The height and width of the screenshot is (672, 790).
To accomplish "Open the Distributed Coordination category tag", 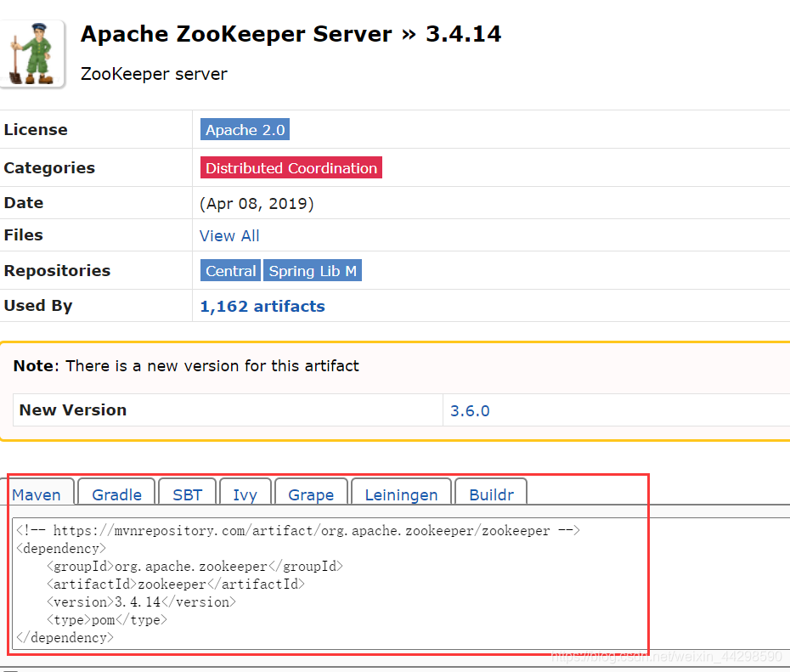I will pos(291,167).
